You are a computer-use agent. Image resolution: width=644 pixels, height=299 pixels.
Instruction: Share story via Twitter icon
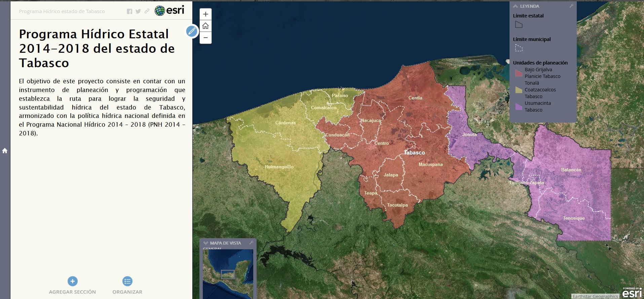(138, 11)
